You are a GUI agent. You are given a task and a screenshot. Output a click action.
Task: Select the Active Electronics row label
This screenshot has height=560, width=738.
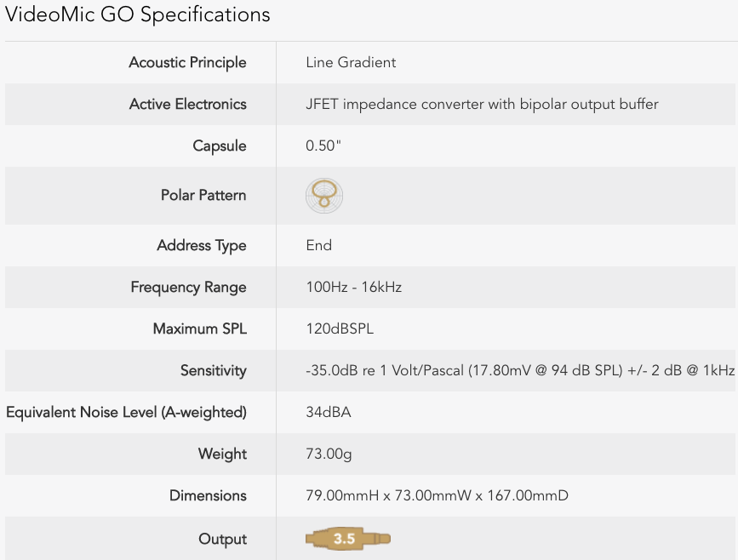tap(188, 104)
